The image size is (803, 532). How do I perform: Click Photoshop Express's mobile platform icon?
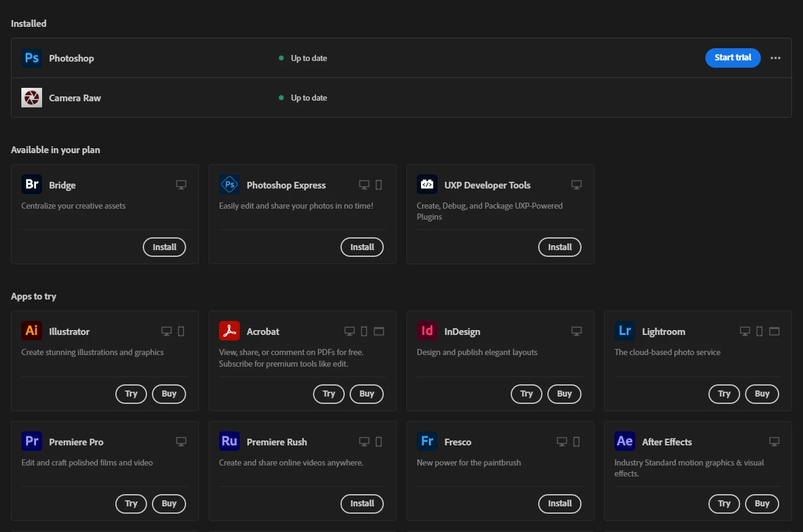pos(379,185)
